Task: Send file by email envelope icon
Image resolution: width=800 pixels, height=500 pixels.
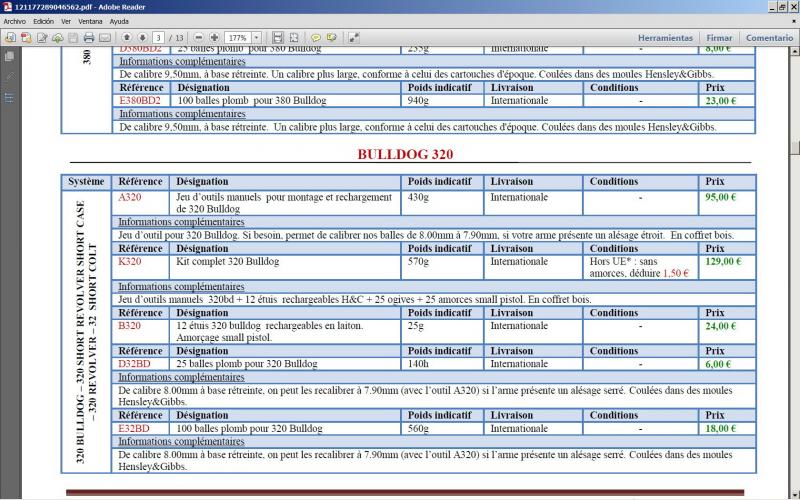Action: click(x=105, y=38)
